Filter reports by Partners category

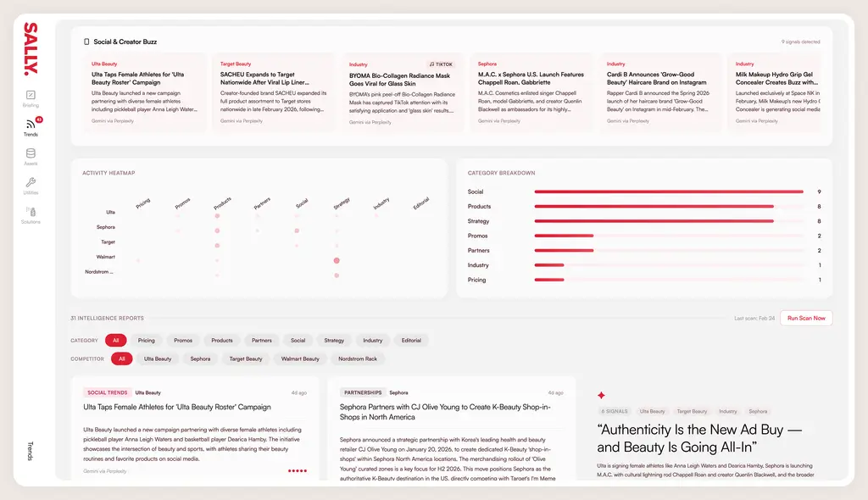click(x=262, y=341)
